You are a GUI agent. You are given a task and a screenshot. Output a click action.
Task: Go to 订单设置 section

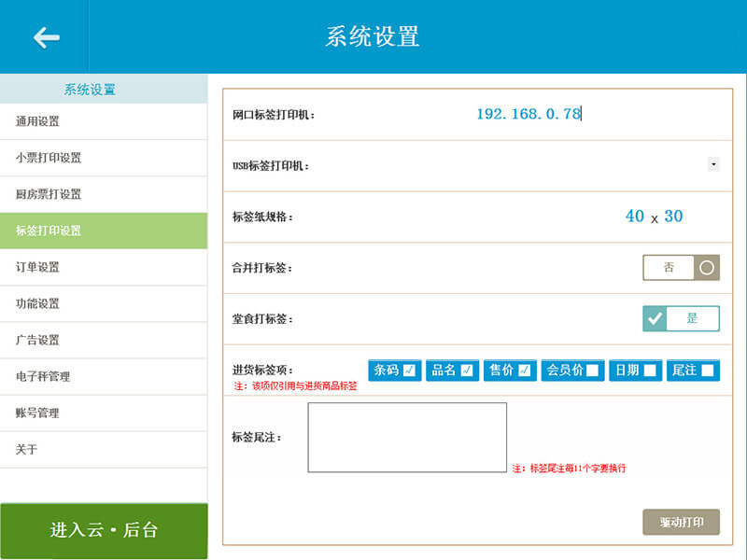103,267
